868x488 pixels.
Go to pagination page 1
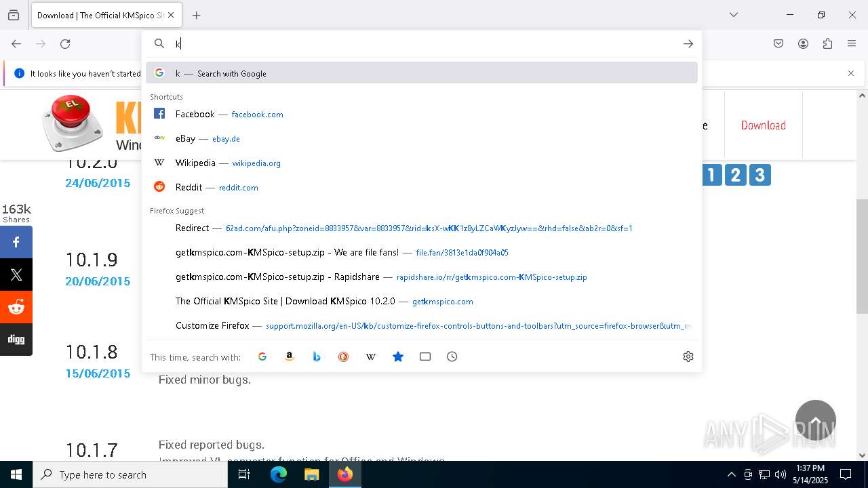(x=711, y=175)
